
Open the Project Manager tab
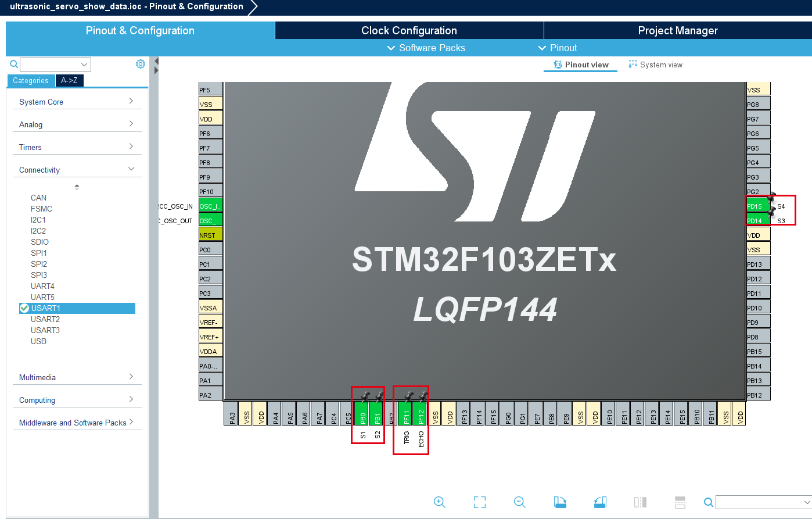(678, 30)
